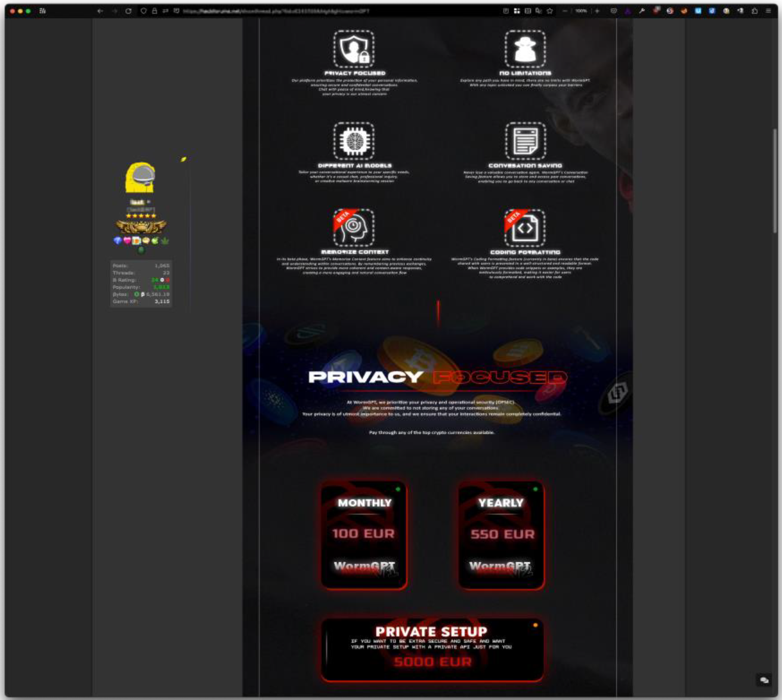Viewport: 782px width, 700px height.
Task: Reload the page with the refresh icon
Action: click(128, 11)
